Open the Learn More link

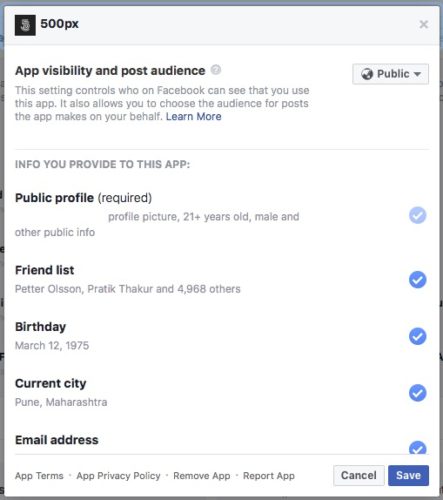194,117
